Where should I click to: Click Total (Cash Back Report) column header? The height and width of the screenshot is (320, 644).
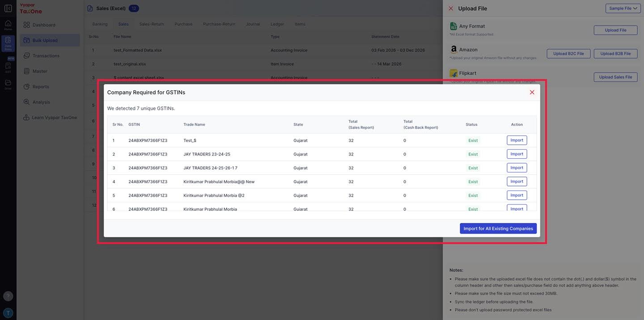click(421, 124)
